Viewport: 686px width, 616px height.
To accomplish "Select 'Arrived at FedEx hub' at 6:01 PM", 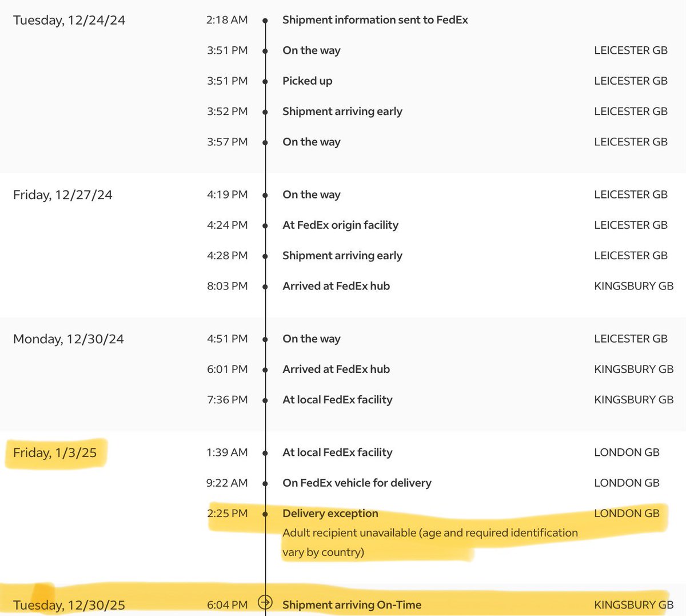I will tap(336, 369).
